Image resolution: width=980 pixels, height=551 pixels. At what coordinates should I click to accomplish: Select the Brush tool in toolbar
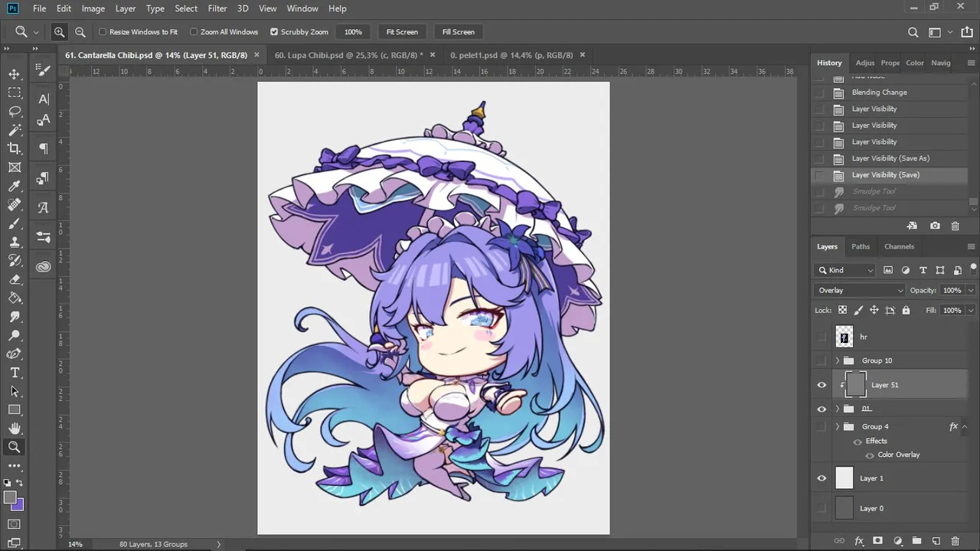[15, 223]
